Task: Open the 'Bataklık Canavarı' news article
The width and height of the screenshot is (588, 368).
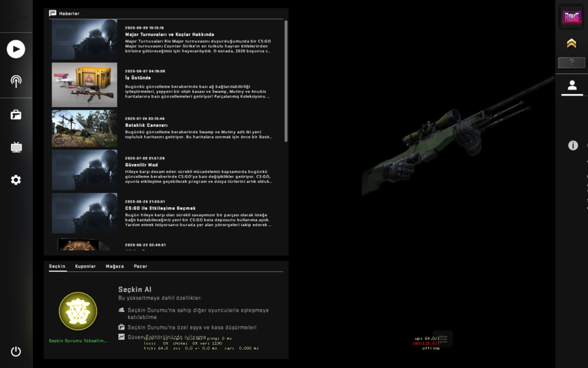Action: (x=146, y=125)
